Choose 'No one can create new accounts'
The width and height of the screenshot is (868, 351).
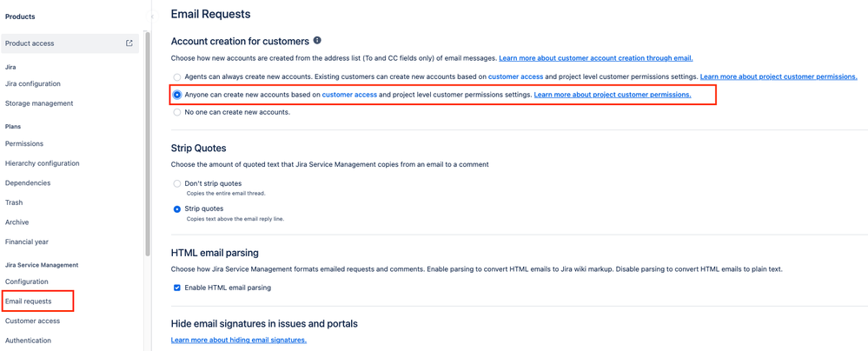coord(177,112)
